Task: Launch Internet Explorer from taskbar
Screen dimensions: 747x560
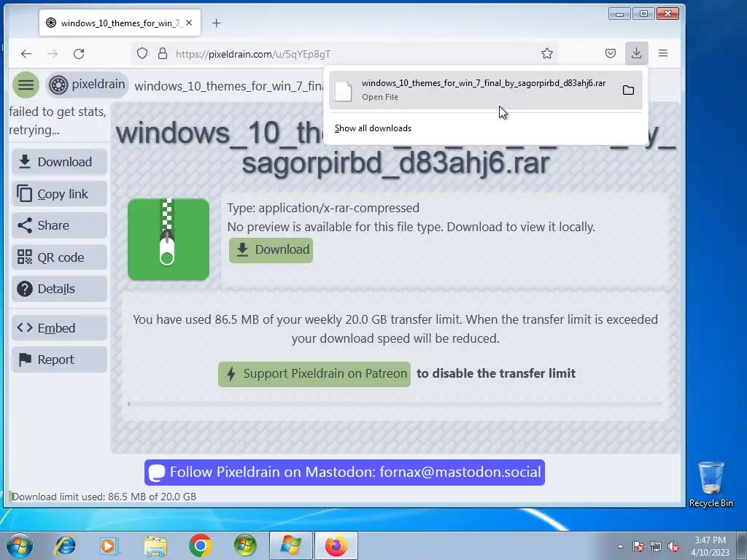Action: tap(65, 545)
